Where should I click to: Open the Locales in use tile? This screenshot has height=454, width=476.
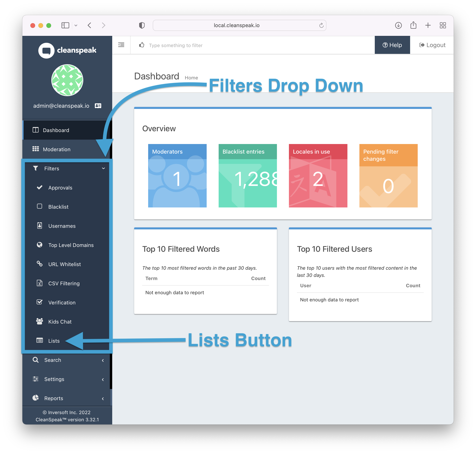318,176
